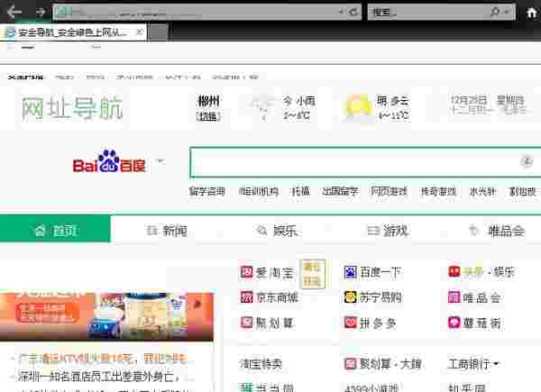Switch to the 游戏 tab
This screenshot has height=392, width=541.
(x=388, y=231)
